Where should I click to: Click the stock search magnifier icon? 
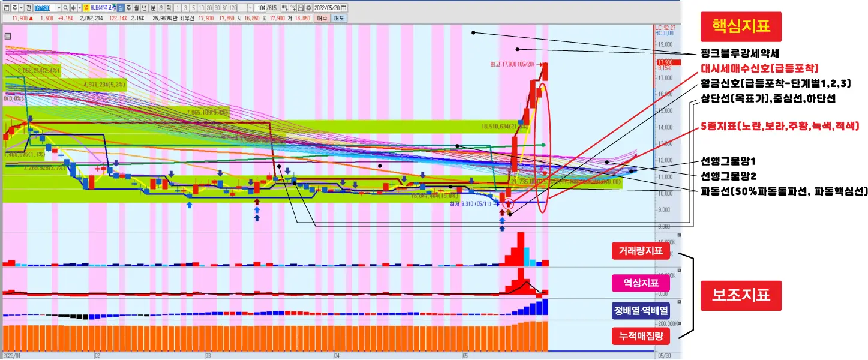[x=65, y=8]
